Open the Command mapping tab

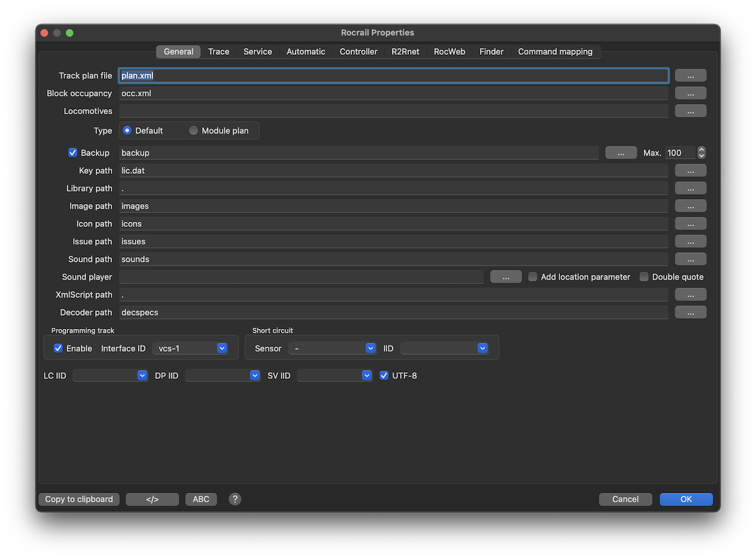pos(555,52)
